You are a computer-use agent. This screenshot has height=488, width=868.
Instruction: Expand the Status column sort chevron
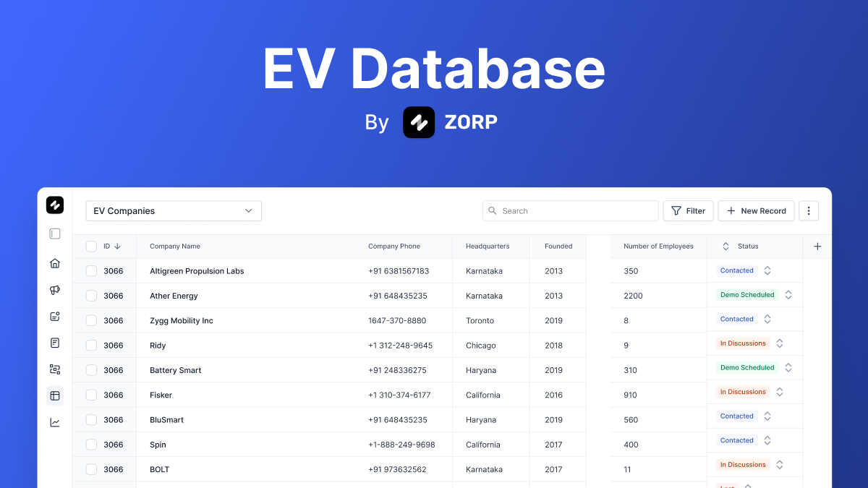pyautogui.click(x=726, y=246)
